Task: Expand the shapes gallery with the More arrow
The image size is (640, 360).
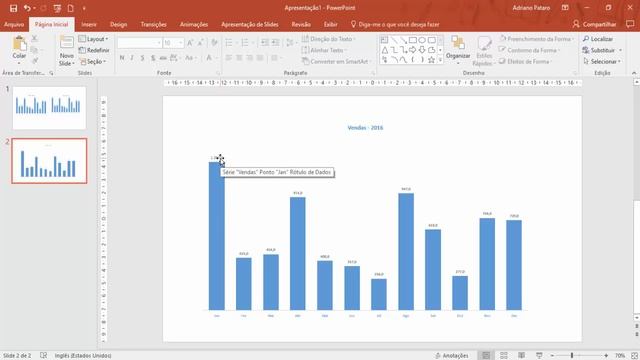Action: (440, 60)
